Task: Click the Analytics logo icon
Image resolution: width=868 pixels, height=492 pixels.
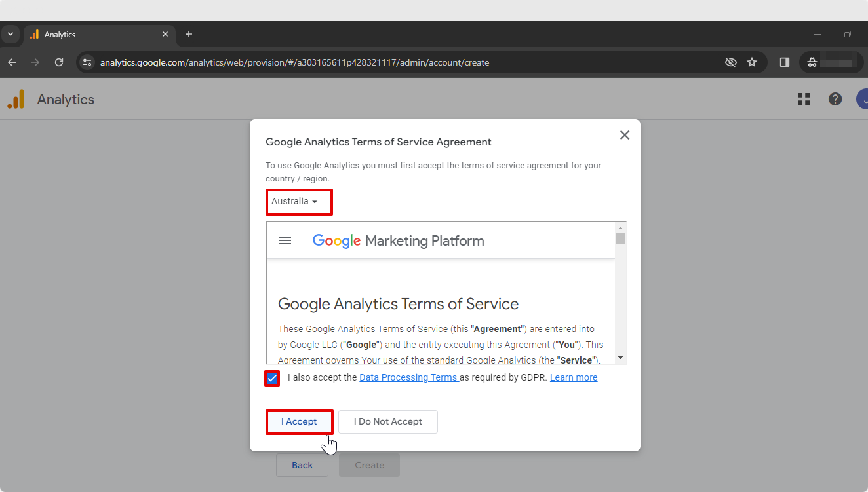Action: tap(16, 100)
